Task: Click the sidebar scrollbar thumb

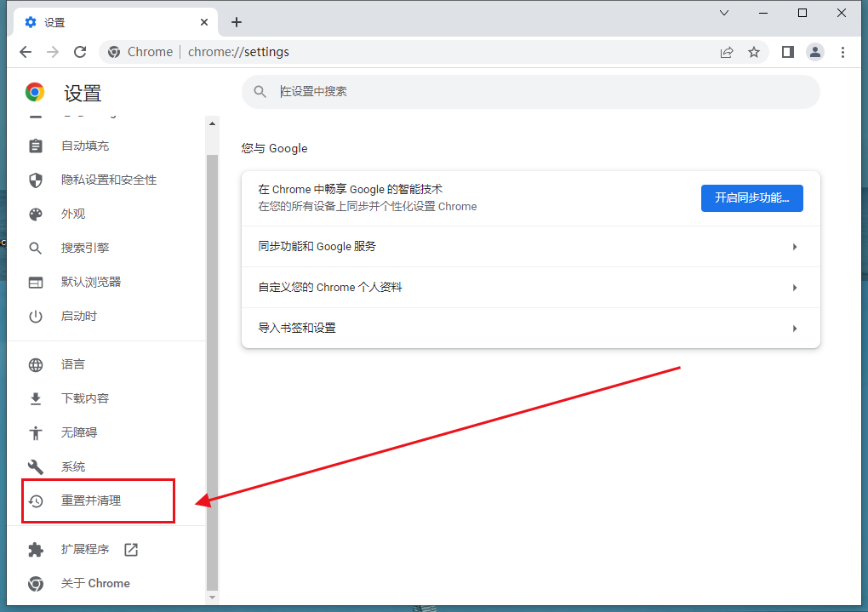Action: (x=212, y=373)
